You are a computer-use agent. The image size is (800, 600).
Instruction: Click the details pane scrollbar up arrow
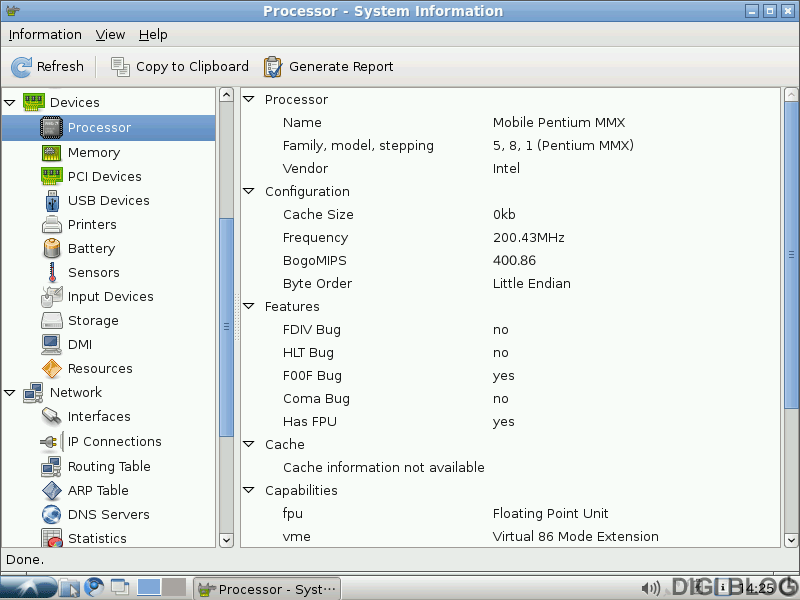(x=791, y=95)
